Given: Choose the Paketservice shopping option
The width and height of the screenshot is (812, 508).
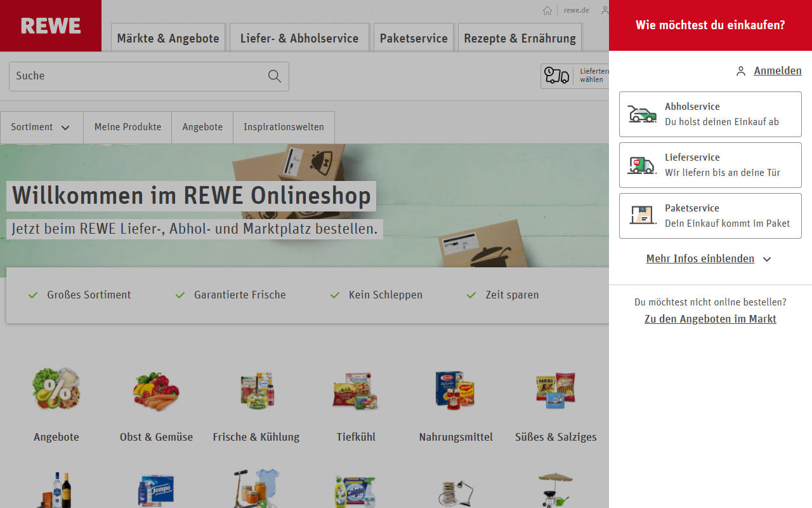Looking at the screenshot, I should tap(710, 216).
